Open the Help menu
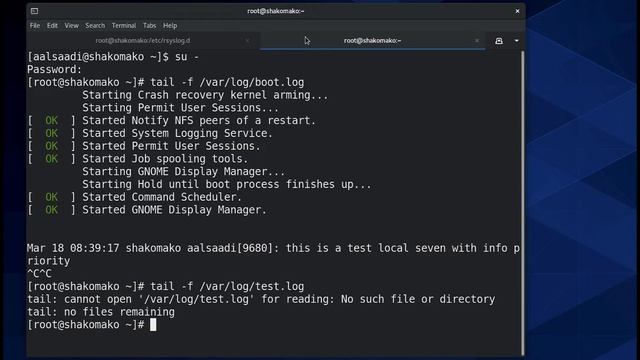This screenshot has width=640, height=360. tap(170, 25)
